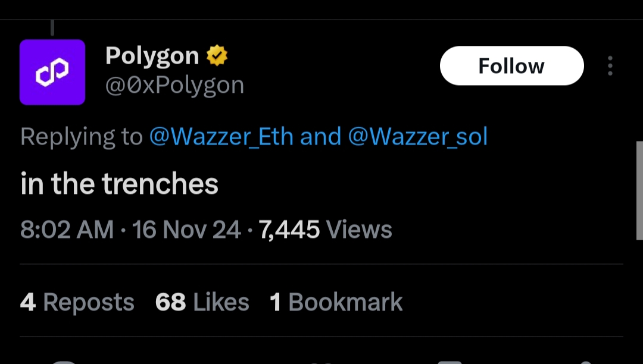Screen dimensions: 643x364
Task: Click the "Replying to" label
Action: tap(82, 137)
